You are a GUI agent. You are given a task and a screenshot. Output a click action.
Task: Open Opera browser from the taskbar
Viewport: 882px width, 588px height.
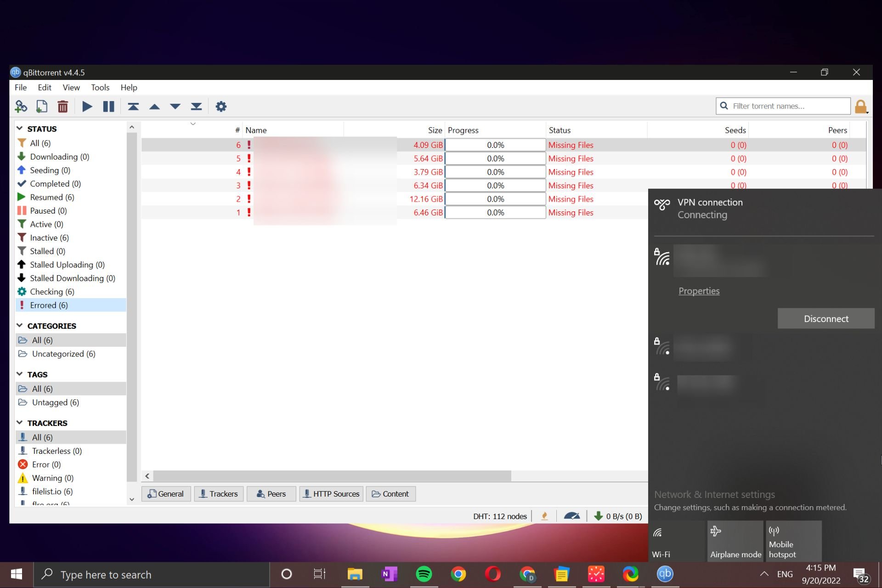coord(492,574)
